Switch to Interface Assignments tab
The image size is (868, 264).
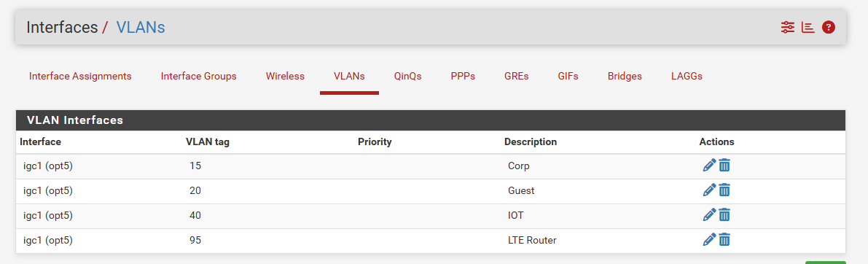point(80,77)
